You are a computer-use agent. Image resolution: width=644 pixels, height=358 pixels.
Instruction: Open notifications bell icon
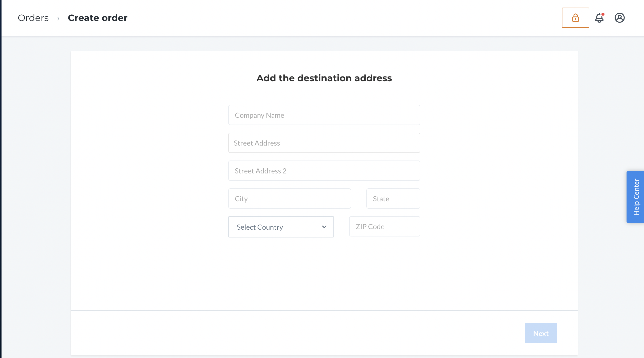coord(599,18)
